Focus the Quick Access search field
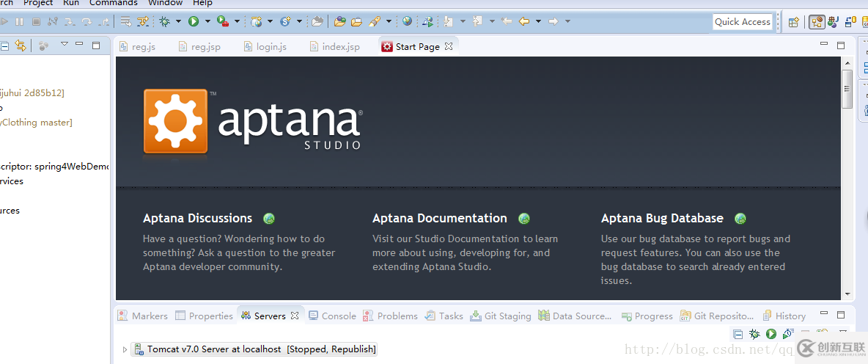 coord(743,21)
